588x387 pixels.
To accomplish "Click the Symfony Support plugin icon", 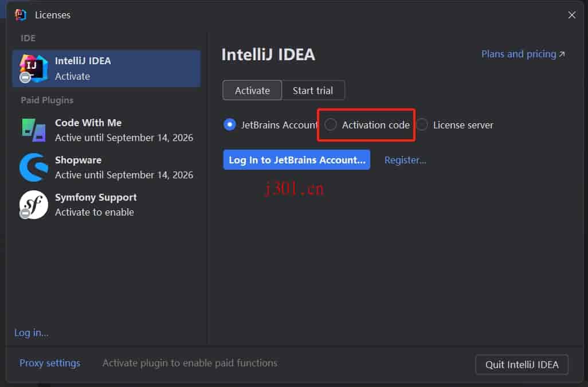I will click(33, 204).
